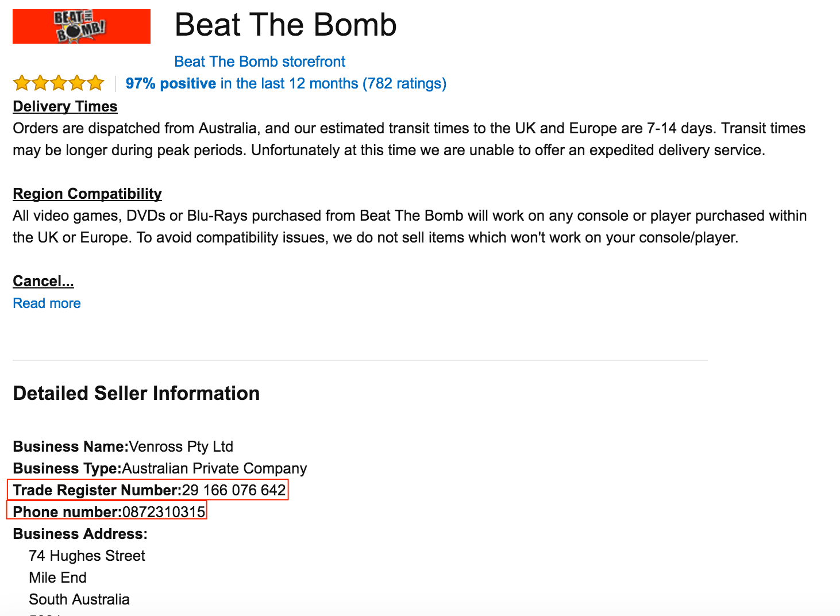Screen dimensions: 840x616
Task: Click the phone number 0872310315
Action: point(164,512)
